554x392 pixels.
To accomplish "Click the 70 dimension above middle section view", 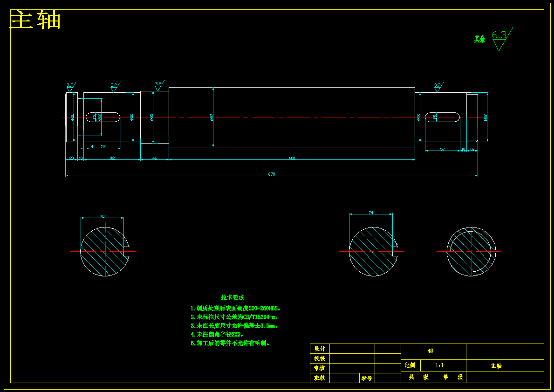I will point(370,213).
